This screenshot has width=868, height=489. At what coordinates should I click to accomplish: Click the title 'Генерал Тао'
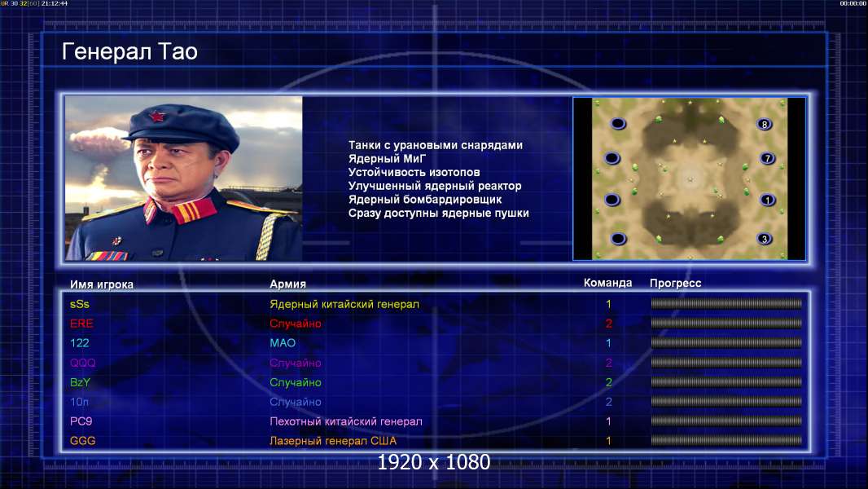coord(129,51)
